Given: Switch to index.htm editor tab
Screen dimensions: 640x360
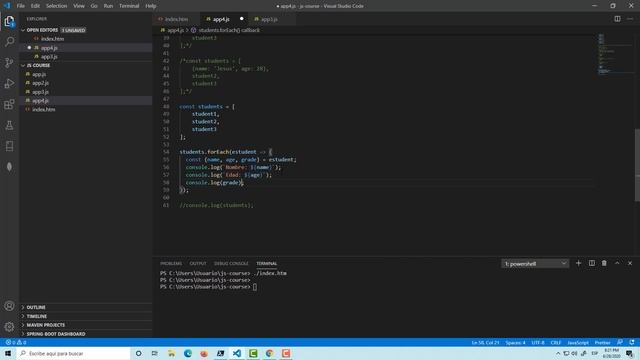Looking at the screenshot, I should (x=177, y=19).
